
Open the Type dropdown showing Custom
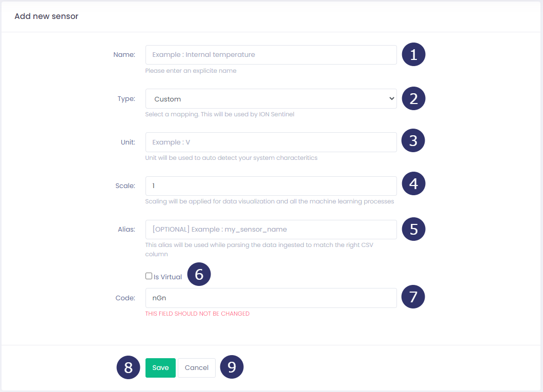(271, 99)
